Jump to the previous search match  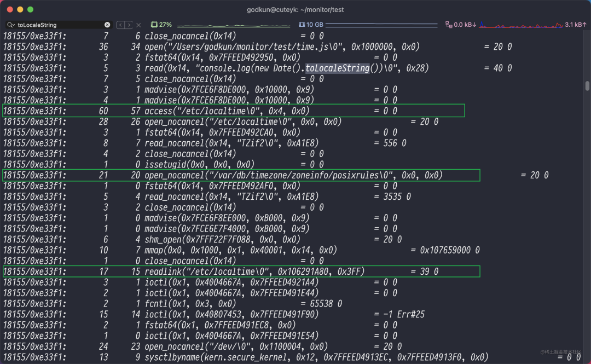(x=120, y=25)
